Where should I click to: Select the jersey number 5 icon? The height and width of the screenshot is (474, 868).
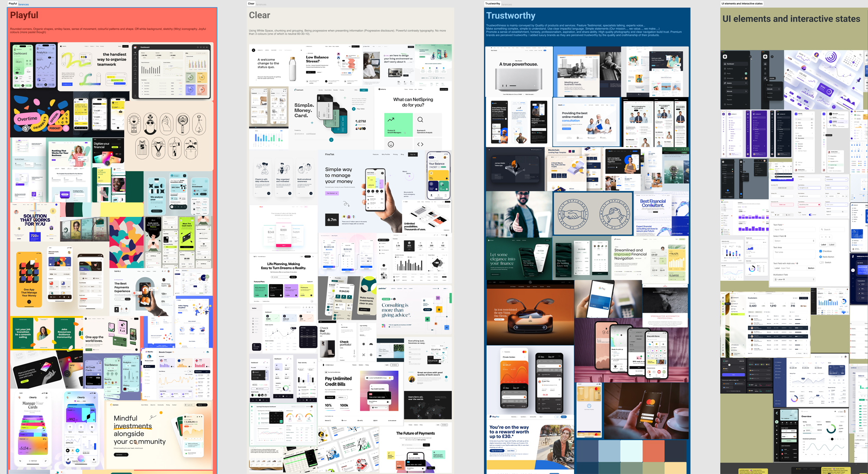pos(142,148)
